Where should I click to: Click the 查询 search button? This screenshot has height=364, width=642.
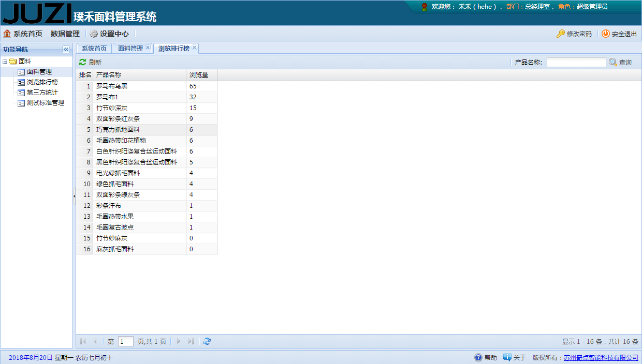[x=620, y=62]
